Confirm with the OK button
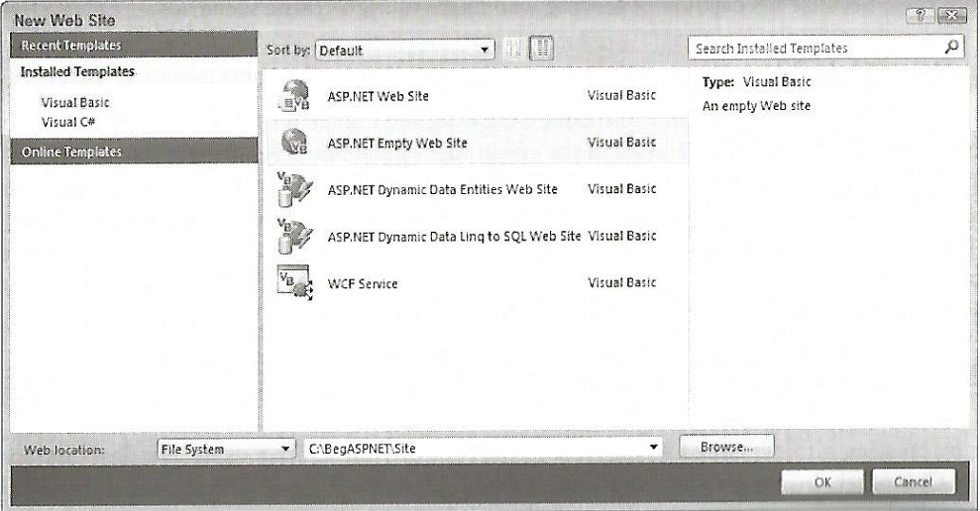The image size is (980, 511). coord(822,481)
